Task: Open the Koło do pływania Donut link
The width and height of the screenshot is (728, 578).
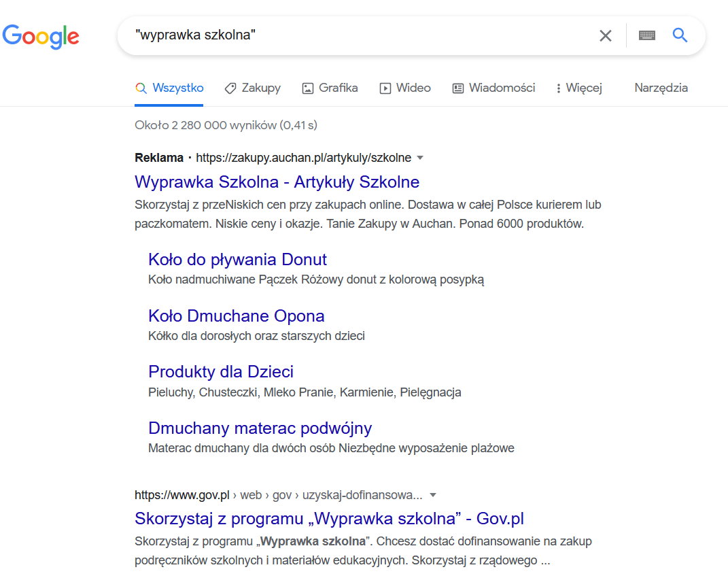Action: 238,259
